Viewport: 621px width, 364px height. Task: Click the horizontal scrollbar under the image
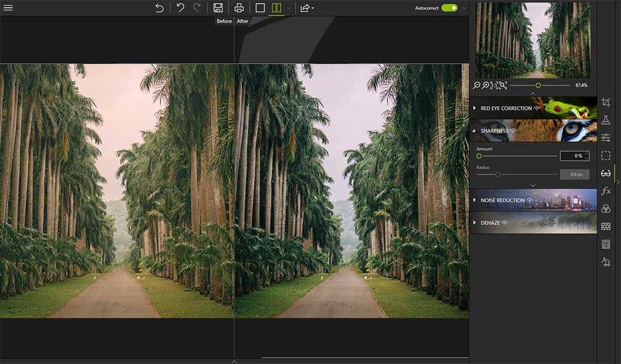[365, 358]
